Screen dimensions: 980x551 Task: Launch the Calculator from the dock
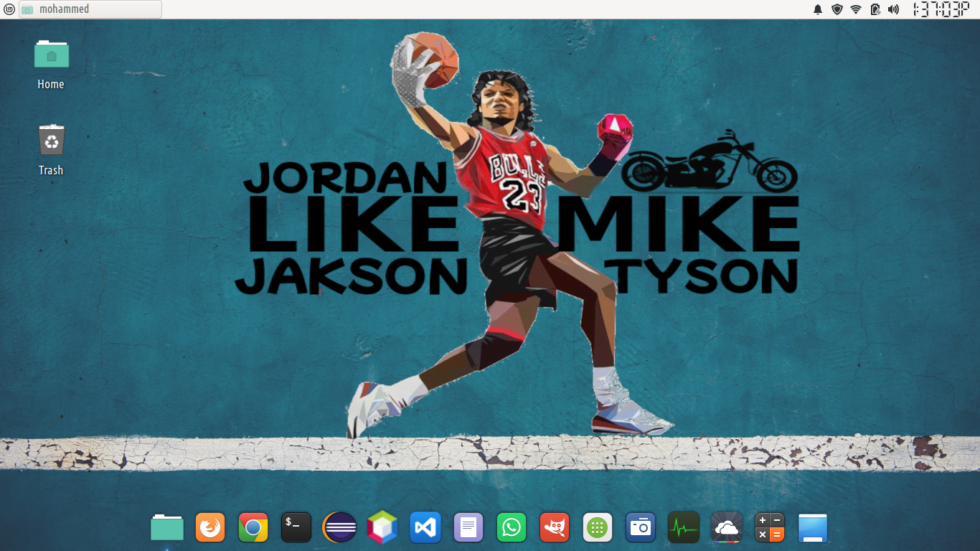tap(770, 527)
